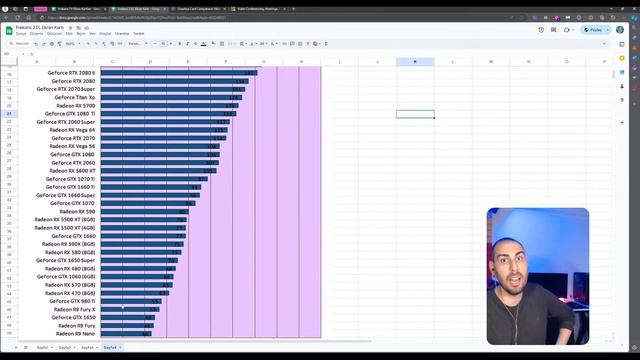Image resolution: width=640 pixels, height=360 pixels.
Task: Toggle italic formatting
Action: pyautogui.click(x=187, y=44)
